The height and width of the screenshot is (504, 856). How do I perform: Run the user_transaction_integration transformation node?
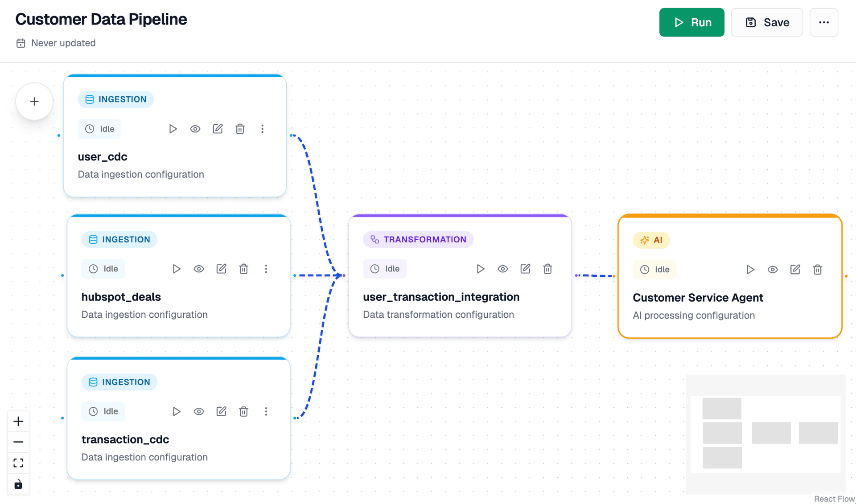point(481,269)
